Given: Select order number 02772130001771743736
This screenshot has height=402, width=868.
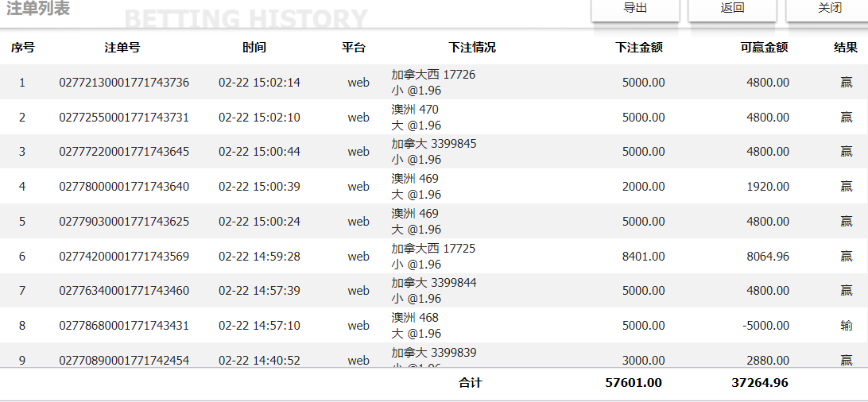Looking at the screenshot, I should [x=124, y=83].
